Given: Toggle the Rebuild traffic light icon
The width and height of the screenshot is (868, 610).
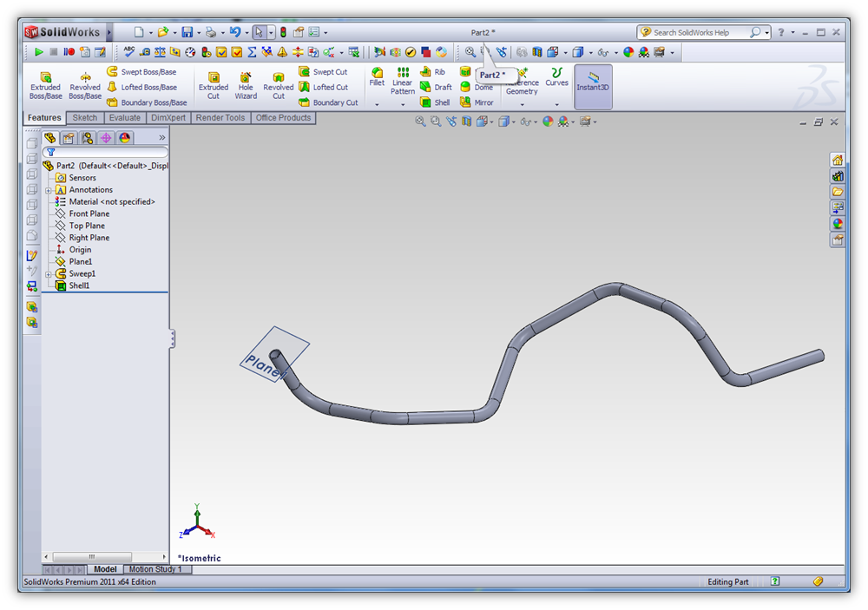Looking at the screenshot, I should pos(283,32).
